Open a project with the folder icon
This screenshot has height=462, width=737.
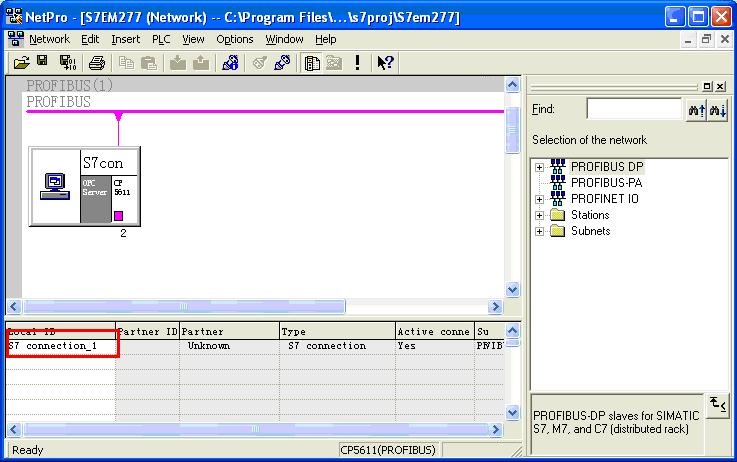click(21, 63)
